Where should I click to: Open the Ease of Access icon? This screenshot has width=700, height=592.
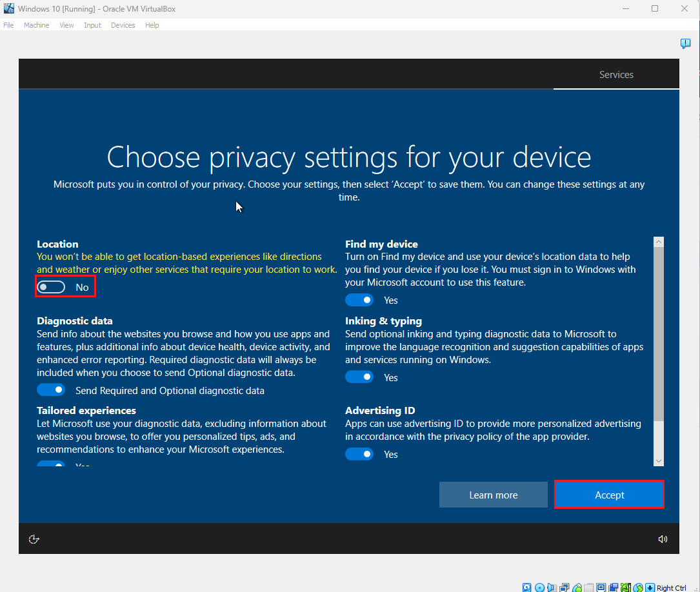point(34,539)
